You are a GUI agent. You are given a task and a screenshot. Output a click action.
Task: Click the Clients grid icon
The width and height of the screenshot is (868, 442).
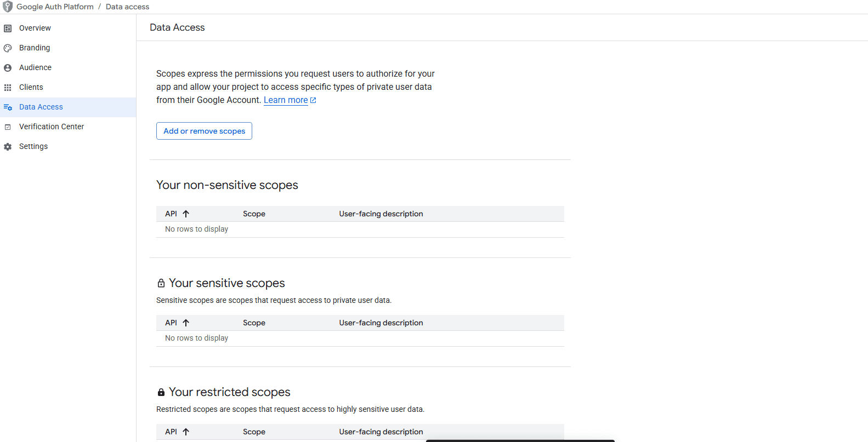[x=8, y=88]
